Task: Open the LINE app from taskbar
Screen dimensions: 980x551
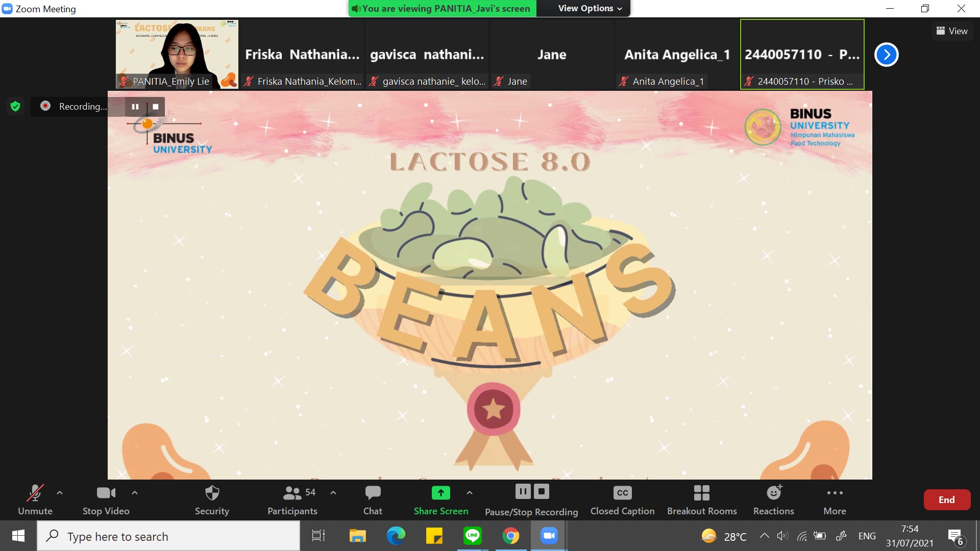Action: (472, 536)
